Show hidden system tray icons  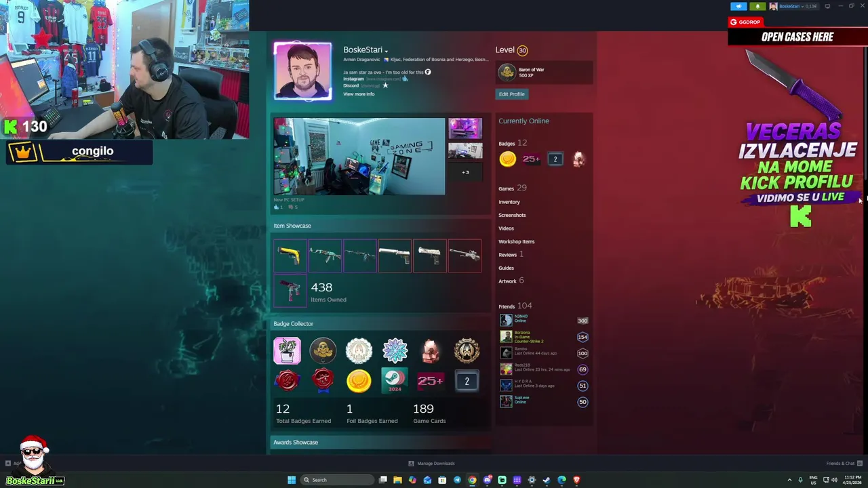789,480
